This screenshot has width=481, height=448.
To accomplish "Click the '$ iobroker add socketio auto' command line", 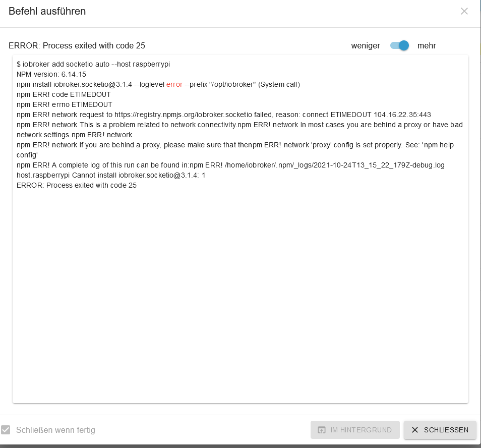I will click(93, 64).
